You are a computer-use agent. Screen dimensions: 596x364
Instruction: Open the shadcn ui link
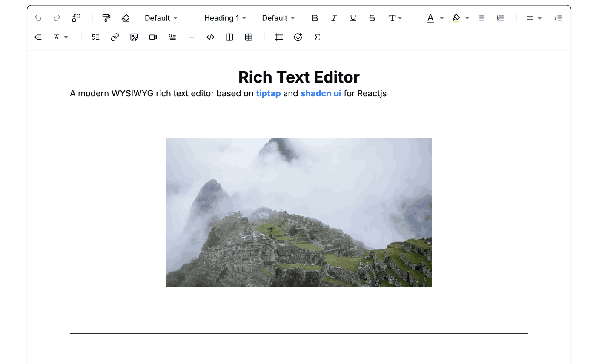[x=321, y=93]
